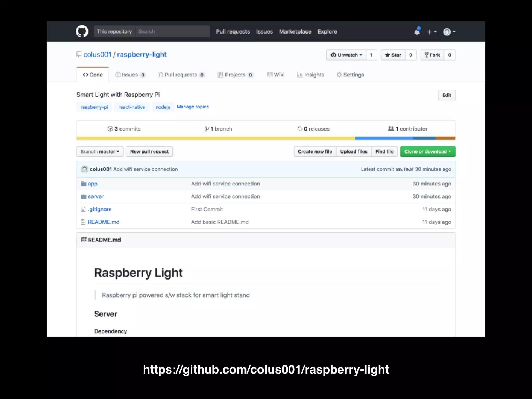Select the raspberry-pi topic tag
Image resolution: width=532 pixels, height=399 pixels.
pyautogui.click(x=94, y=107)
